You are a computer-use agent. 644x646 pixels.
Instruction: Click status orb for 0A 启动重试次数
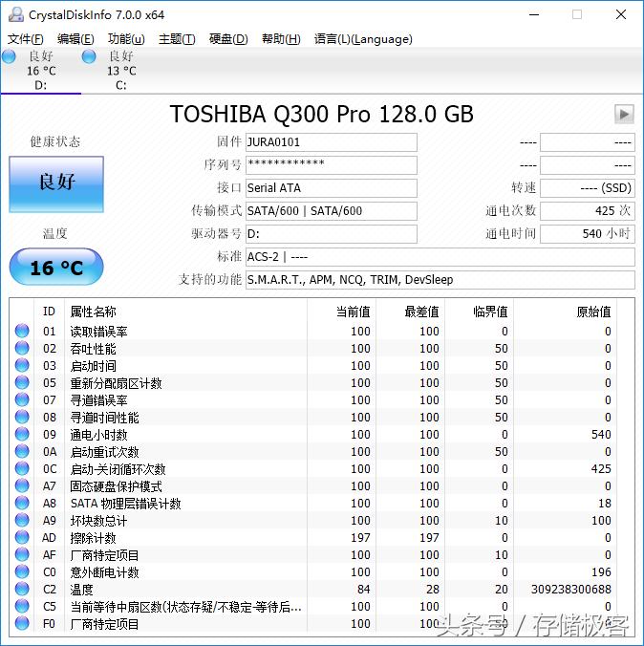point(22,452)
